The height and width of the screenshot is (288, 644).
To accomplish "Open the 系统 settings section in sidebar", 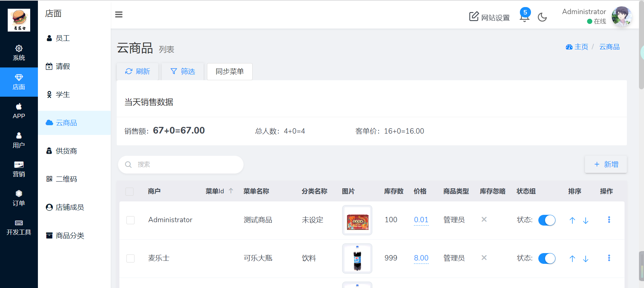I will [x=19, y=53].
